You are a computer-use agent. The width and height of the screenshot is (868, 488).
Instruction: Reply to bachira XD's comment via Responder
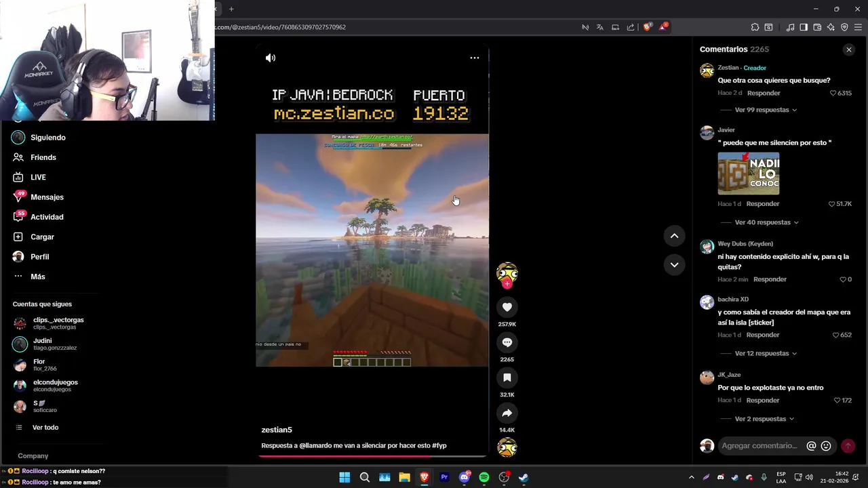pyautogui.click(x=762, y=335)
